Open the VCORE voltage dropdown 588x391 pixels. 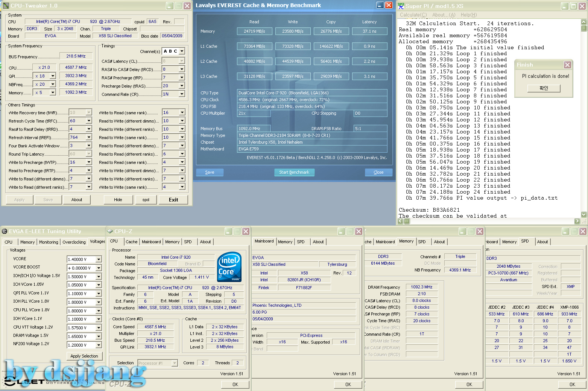click(x=99, y=259)
